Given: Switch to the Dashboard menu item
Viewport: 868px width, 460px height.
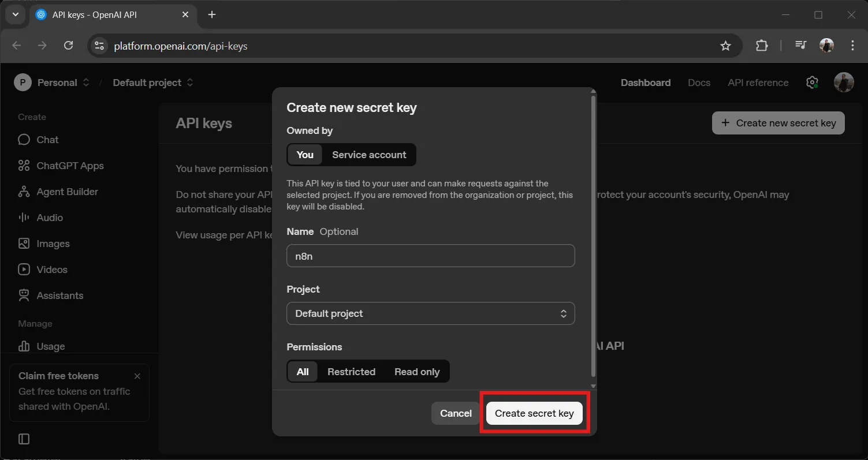Looking at the screenshot, I should click(x=645, y=83).
